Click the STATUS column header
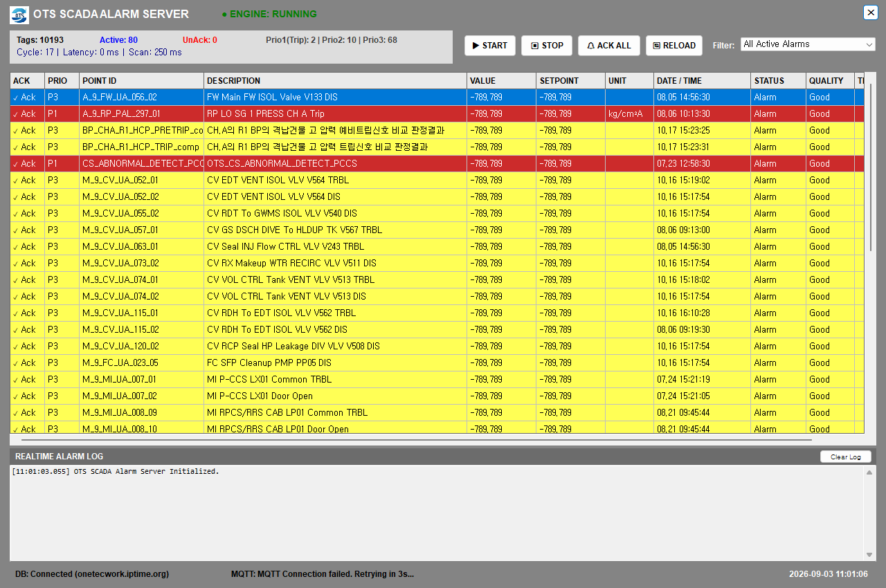 click(x=779, y=81)
